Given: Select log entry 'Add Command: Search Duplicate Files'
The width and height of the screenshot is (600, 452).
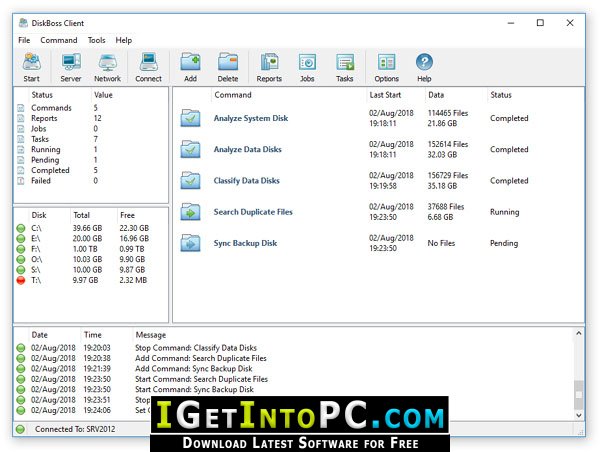Looking at the screenshot, I should (x=201, y=358).
